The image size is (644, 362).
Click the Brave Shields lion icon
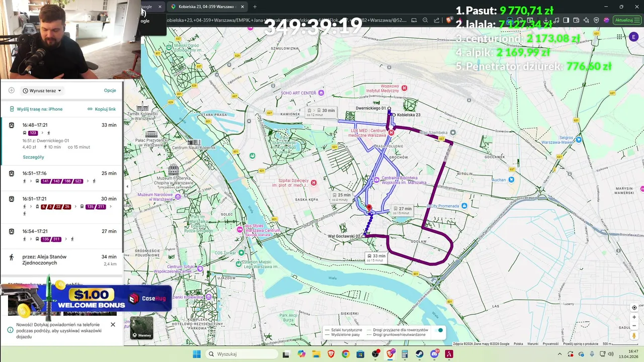click(450, 20)
